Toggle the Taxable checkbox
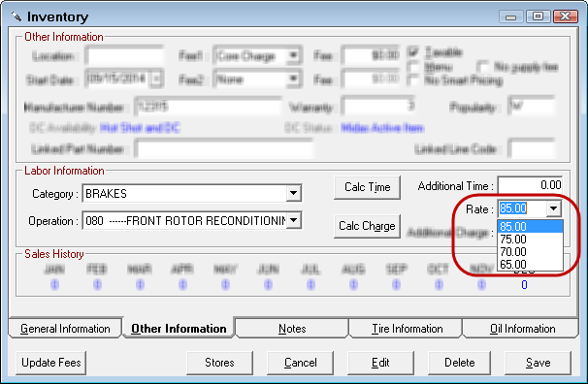This screenshot has height=384, width=588. [x=413, y=52]
